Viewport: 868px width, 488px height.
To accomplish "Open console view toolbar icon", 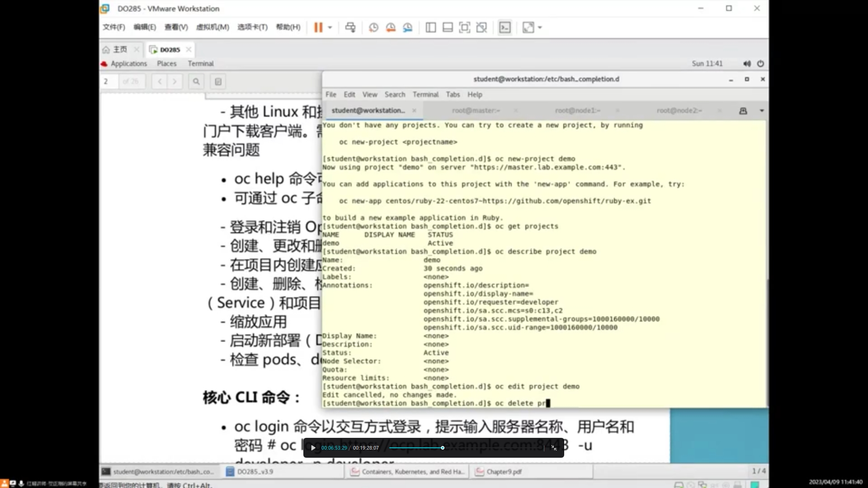I will point(505,28).
